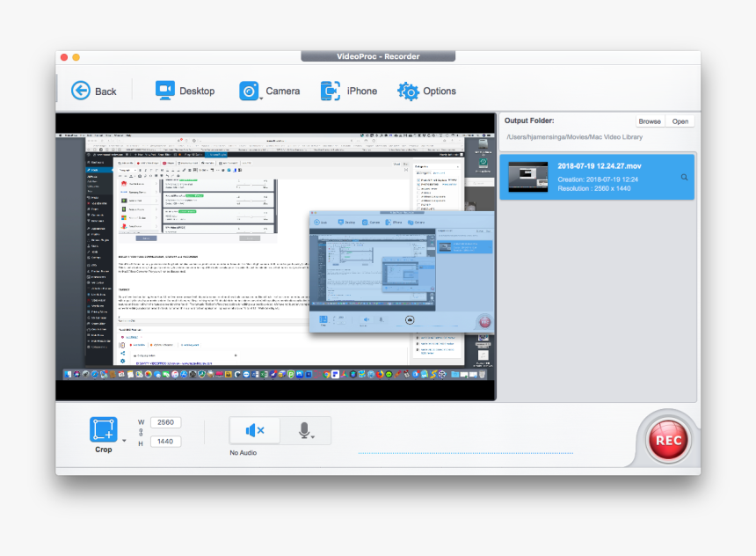Select the Camera recording icon
Image resolution: width=756 pixels, height=556 pixels.
click(249, 91)
